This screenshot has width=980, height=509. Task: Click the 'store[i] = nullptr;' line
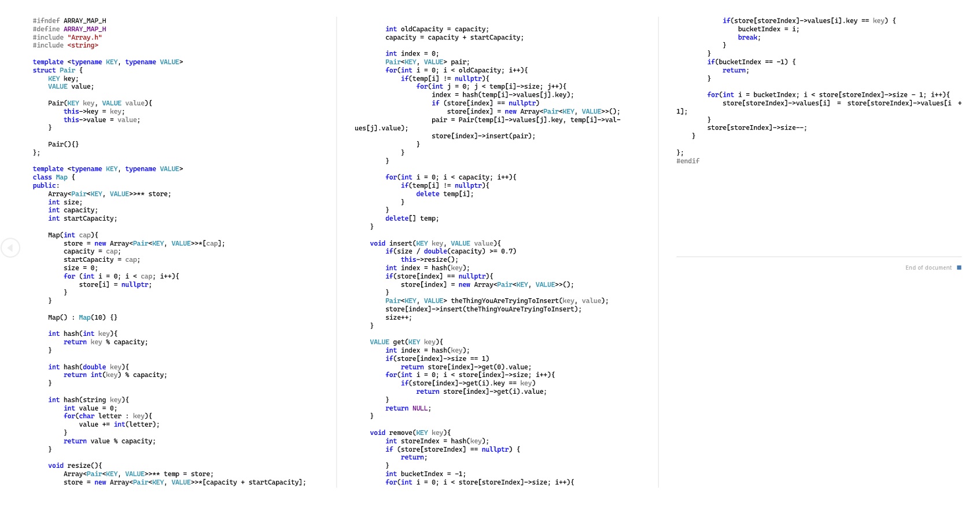[115, 284]
